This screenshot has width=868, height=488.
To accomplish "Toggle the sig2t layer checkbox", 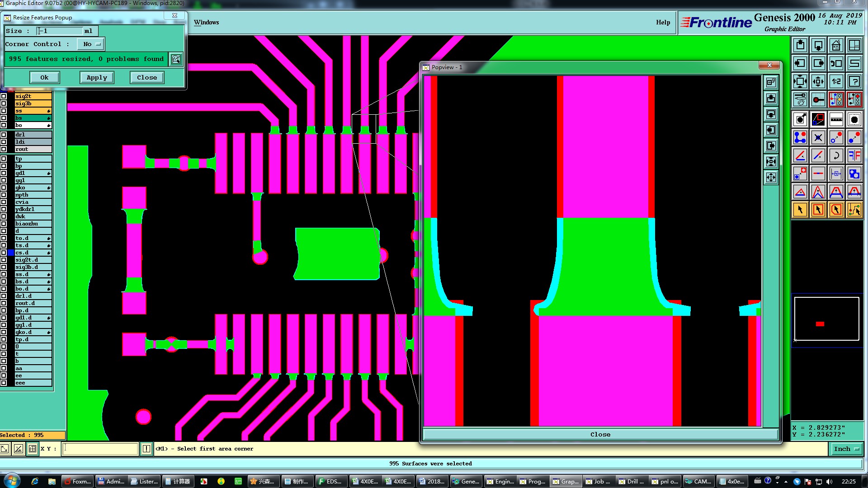I will tap(4, 96).
